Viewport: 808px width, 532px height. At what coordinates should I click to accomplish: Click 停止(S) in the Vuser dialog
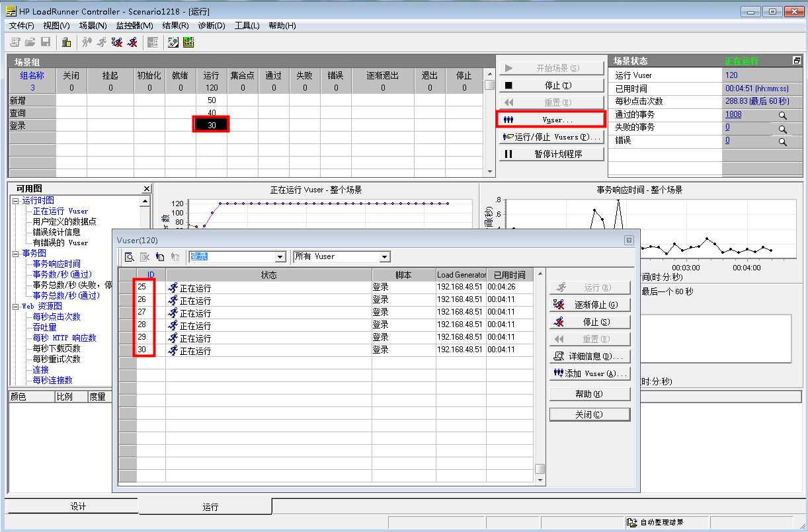[590, 322]
